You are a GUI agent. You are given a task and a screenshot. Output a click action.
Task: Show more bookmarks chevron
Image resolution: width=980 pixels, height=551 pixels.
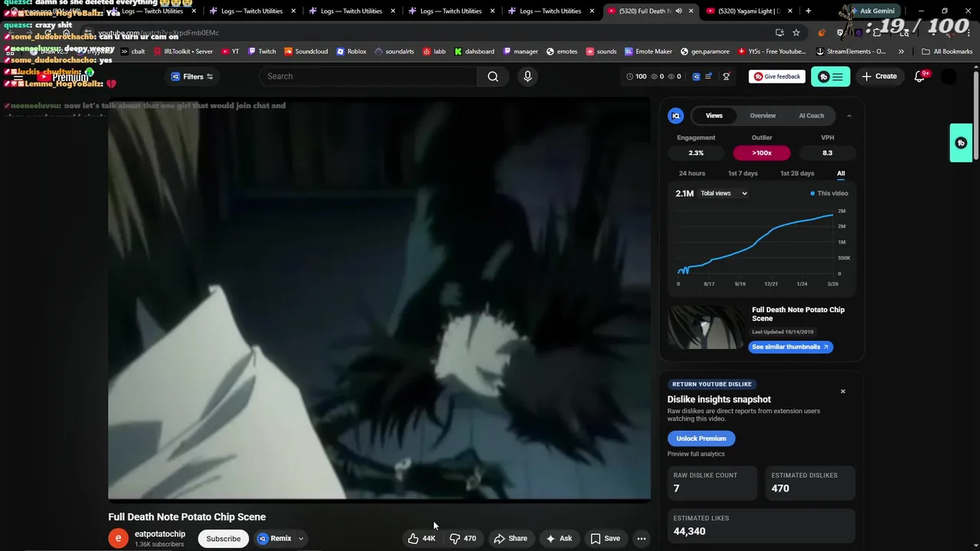coord(901,51)
